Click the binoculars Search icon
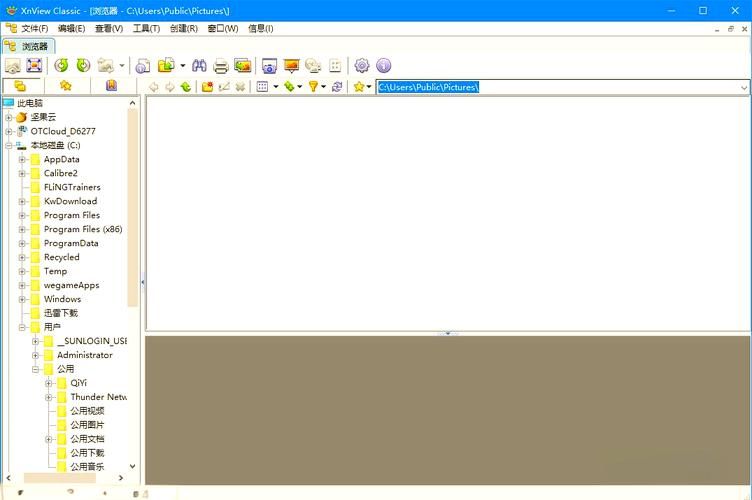752x500 pixels. tap(199, 65)
